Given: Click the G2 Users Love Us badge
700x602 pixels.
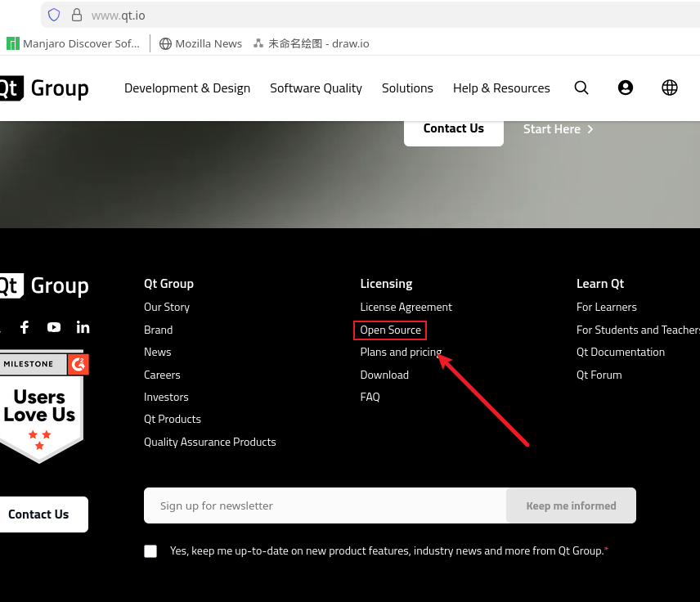Looking at the screenshot, I should click(43, 407).
